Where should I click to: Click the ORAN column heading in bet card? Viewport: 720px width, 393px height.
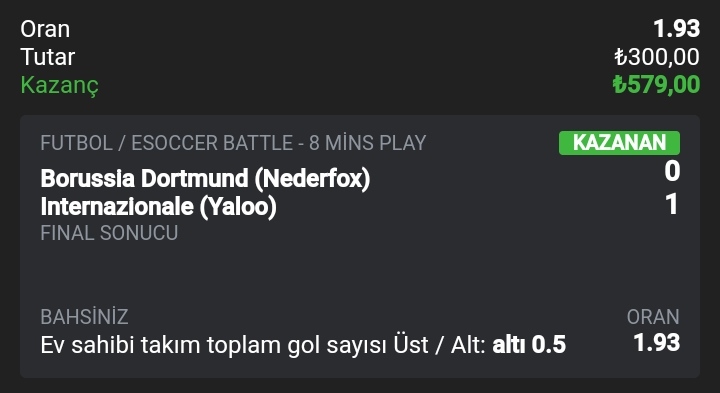click(x=653, y=317)
